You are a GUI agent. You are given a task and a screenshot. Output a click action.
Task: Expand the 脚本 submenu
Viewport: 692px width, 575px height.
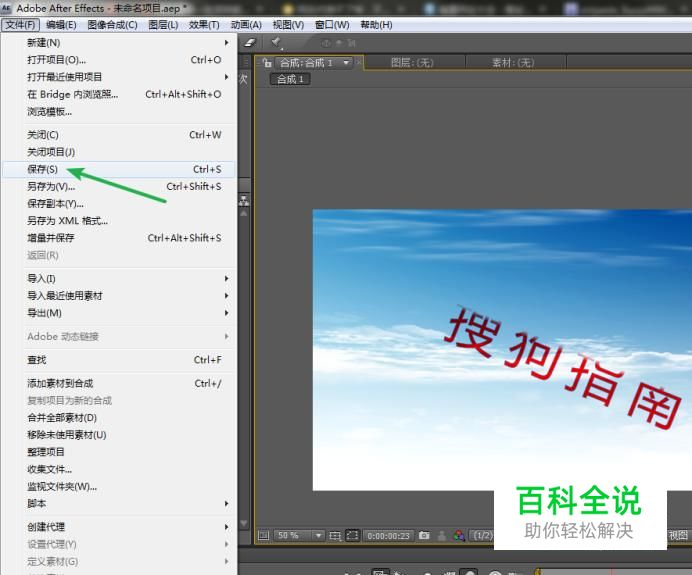coord(119,504)
